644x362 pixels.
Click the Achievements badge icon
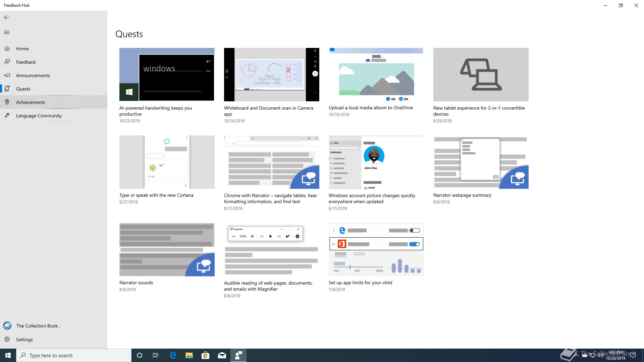(7, 102)
